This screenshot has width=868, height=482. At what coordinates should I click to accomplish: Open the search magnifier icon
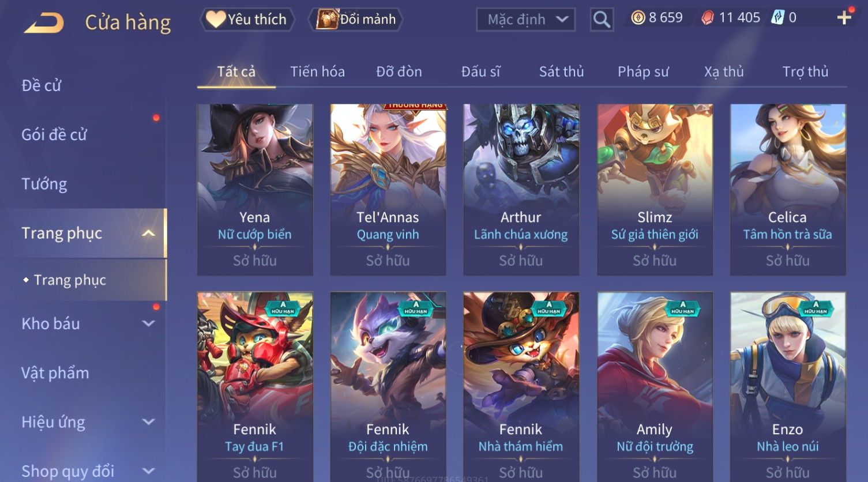(602, 20)
